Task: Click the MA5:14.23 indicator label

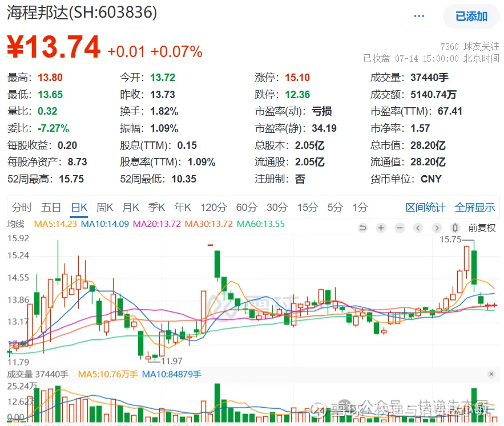Action: (x=55, y=224)
